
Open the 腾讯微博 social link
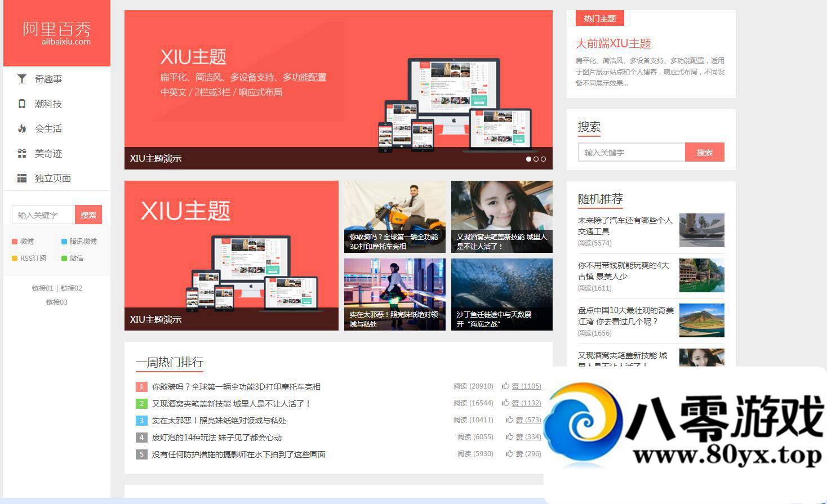pyautogui.click(x=83, y=242)
